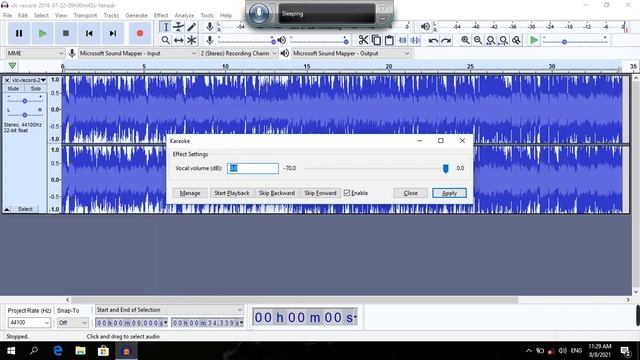Screen dimensions: 640x360
Task: Open the Tracks menu
Action: (111, 15)
